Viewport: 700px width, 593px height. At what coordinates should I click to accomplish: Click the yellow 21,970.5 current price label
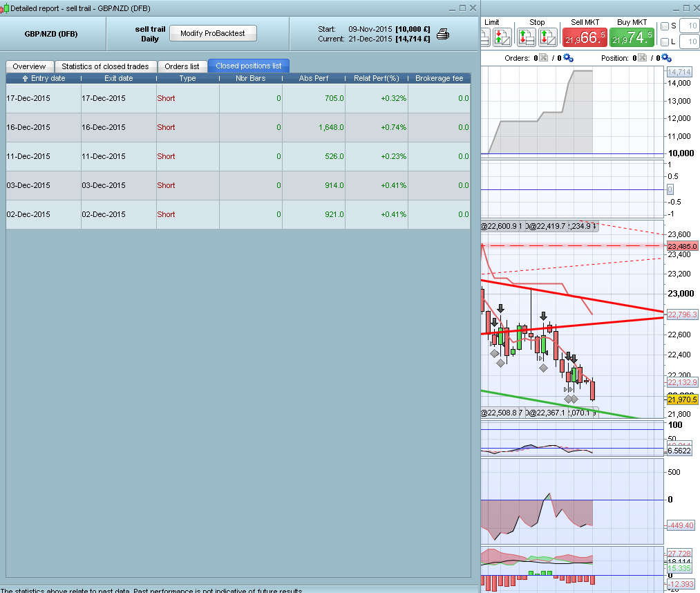682,399
